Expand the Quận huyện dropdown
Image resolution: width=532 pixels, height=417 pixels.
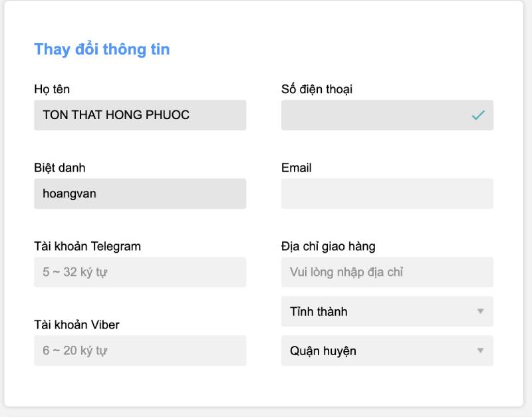coord(387,350)
